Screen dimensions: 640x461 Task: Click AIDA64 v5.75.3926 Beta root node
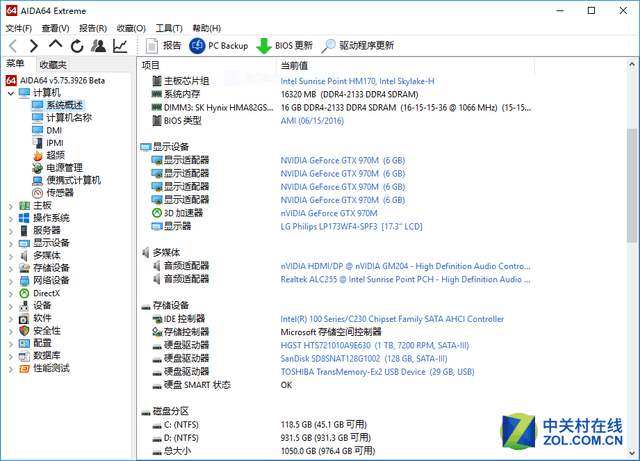pyautogui.click(x=56, y=80)
